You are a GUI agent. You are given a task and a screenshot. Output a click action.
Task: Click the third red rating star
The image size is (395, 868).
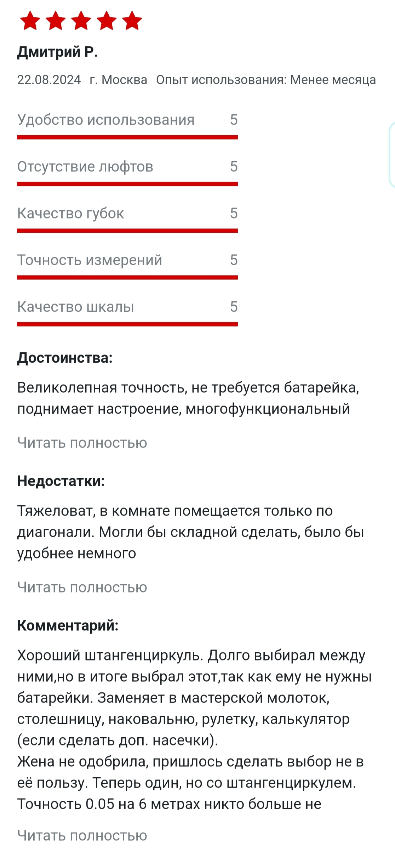tap(81, 21)
